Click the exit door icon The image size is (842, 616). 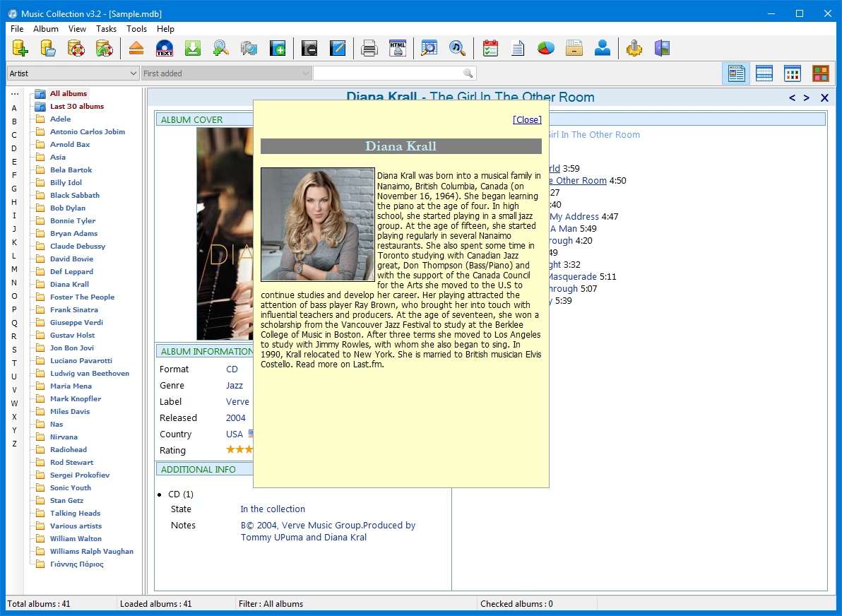coord(662,48)
